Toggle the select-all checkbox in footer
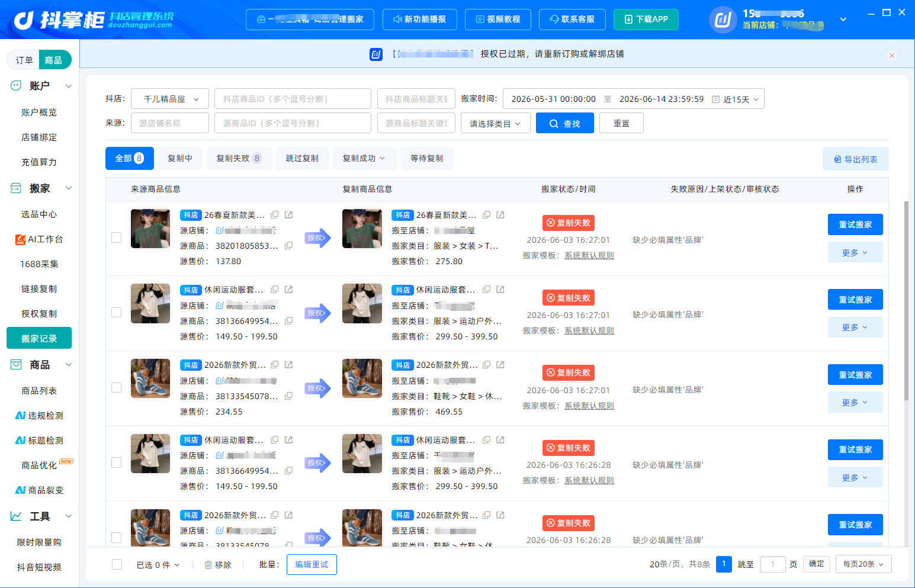The width and height of the screenshot is (915, 588). click(117, 564)
